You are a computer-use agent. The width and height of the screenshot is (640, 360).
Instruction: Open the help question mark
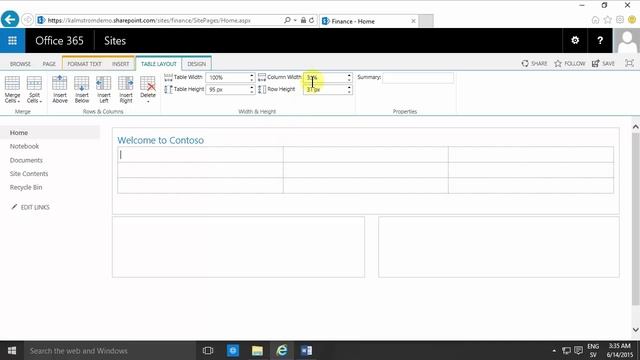(600, 40)
